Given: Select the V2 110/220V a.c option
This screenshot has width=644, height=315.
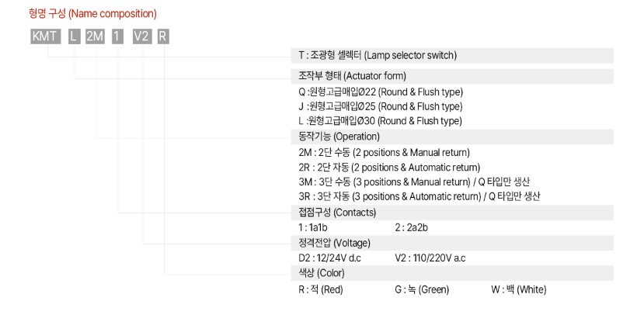Looking at the screenshot, I should (x=430, y=258).
